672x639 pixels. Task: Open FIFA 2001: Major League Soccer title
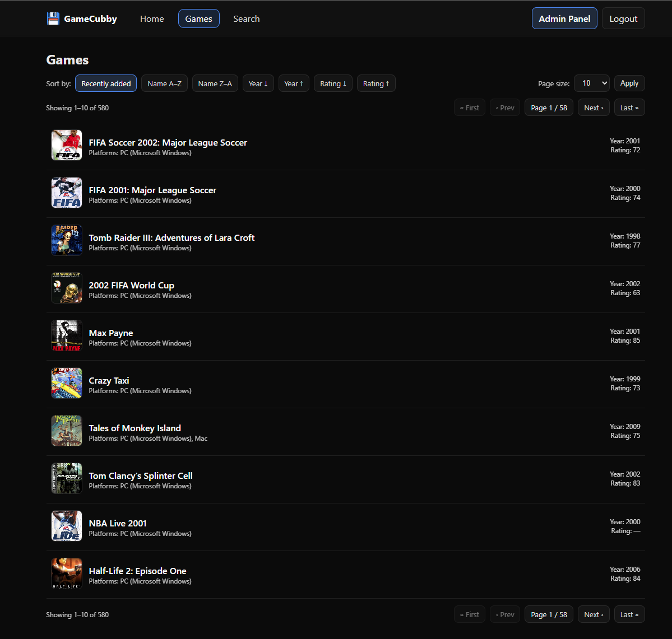(152, 190)
